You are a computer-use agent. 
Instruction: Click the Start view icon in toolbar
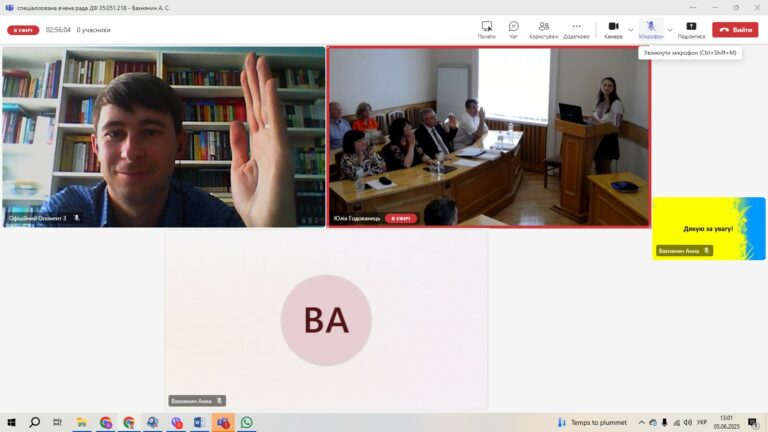pos(486,30)
